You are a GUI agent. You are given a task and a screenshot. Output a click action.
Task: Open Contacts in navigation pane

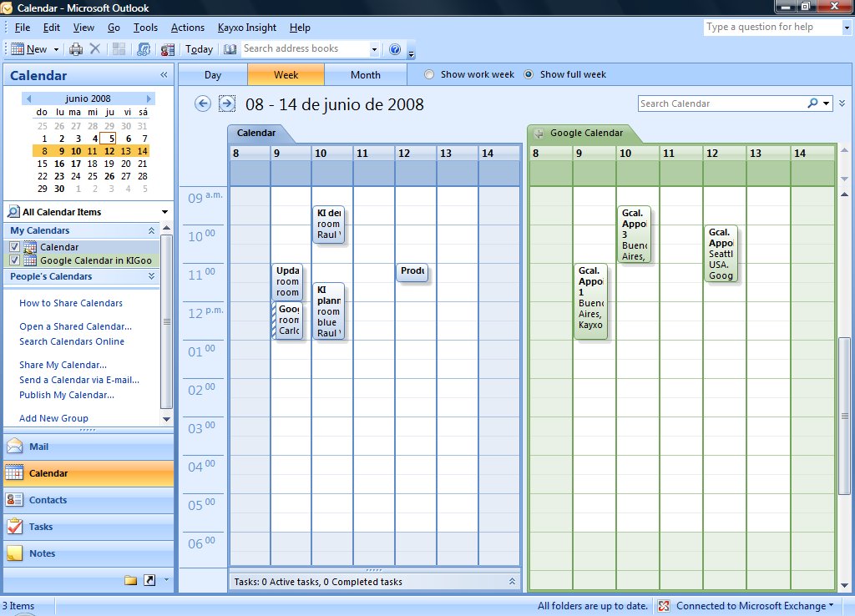click(x=89, y=500)
